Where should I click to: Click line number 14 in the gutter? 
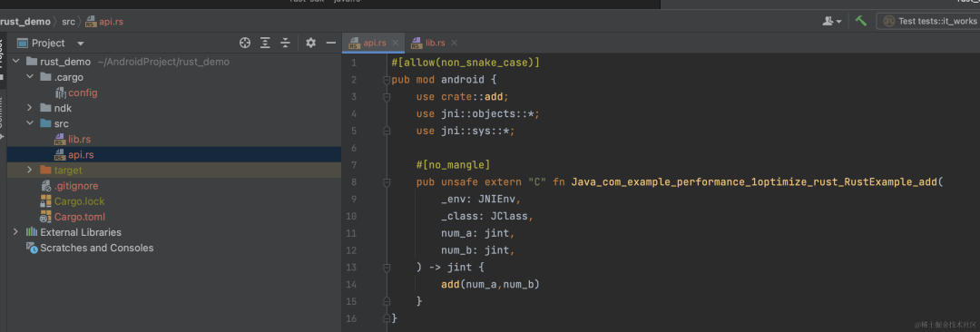click(x=350, y=285)
